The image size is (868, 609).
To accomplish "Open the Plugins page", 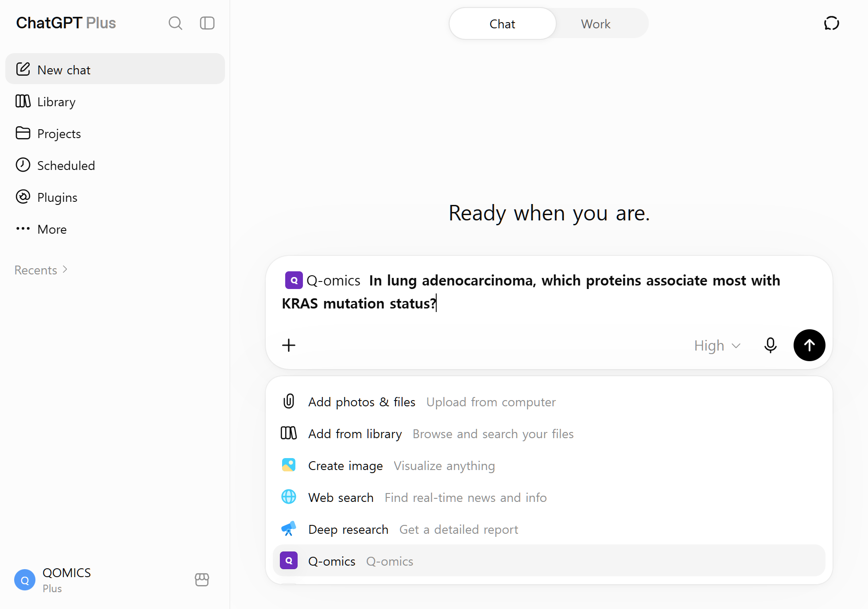I will pyautogui.click(x=115, y=197).
